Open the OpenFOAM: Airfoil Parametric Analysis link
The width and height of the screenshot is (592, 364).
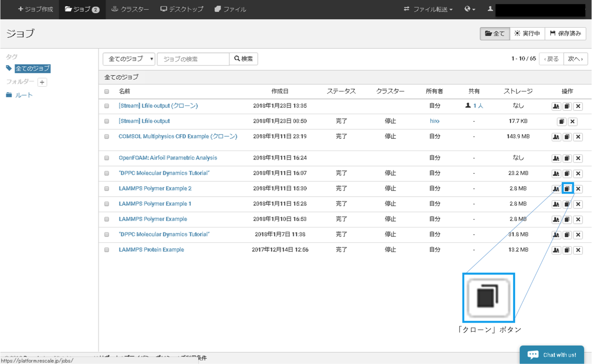[168, 158]
